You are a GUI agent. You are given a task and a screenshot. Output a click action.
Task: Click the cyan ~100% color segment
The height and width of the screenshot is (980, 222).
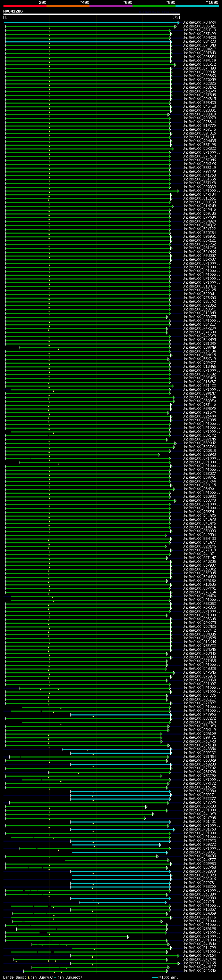coord(197,6)
